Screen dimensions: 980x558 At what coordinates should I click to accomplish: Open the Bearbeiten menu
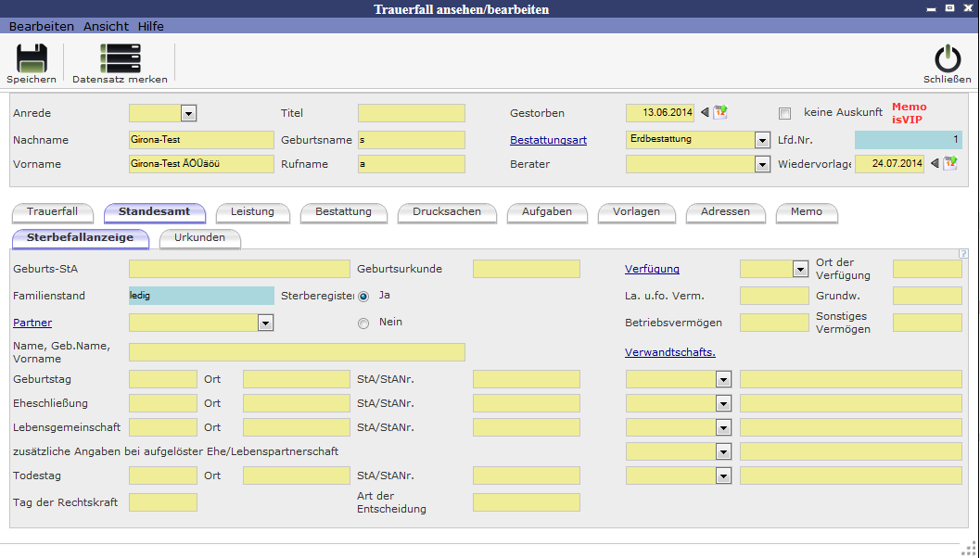(x=41, y=27)
